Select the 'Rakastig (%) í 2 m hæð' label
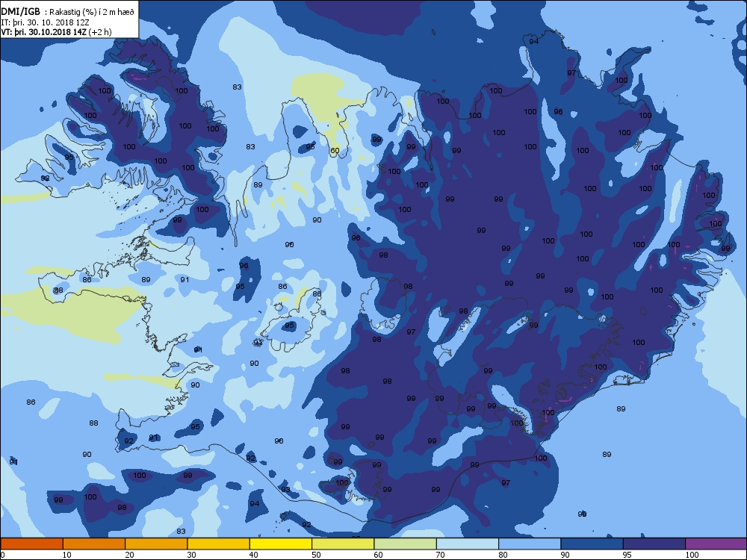The height and width of the screenshot is (560, 747). pos(92,13)
